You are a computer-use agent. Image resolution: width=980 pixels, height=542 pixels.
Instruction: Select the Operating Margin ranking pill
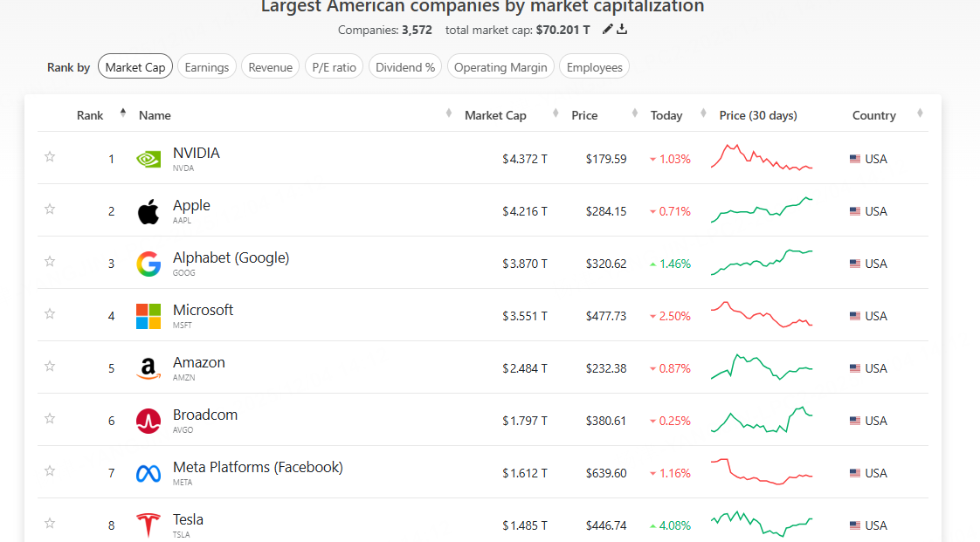coord(500,67)
